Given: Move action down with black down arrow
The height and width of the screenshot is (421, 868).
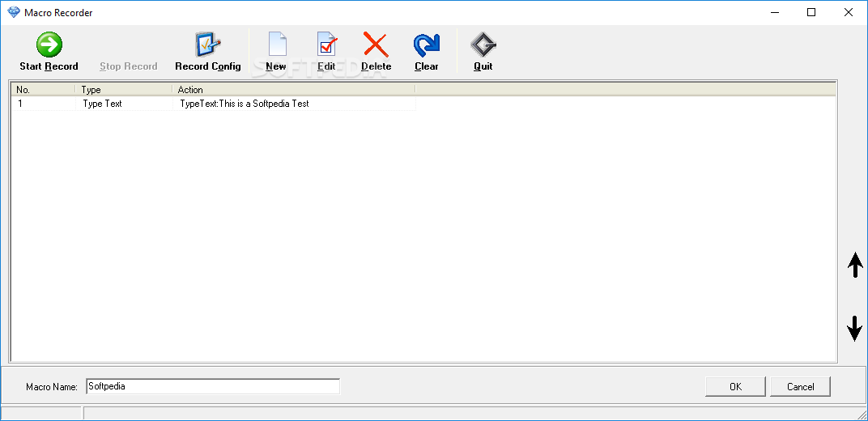Looking at the screenshot, I should tap(855, 329).
